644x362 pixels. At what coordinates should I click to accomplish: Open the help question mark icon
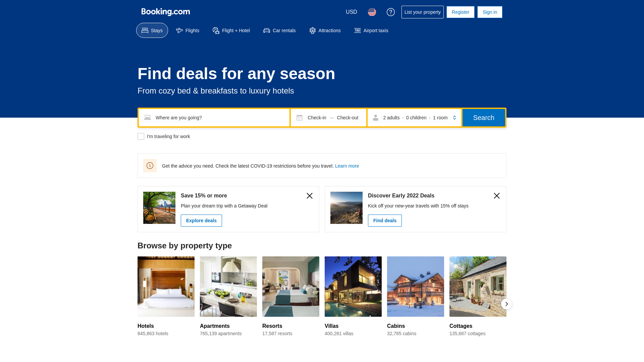[391, 12]
